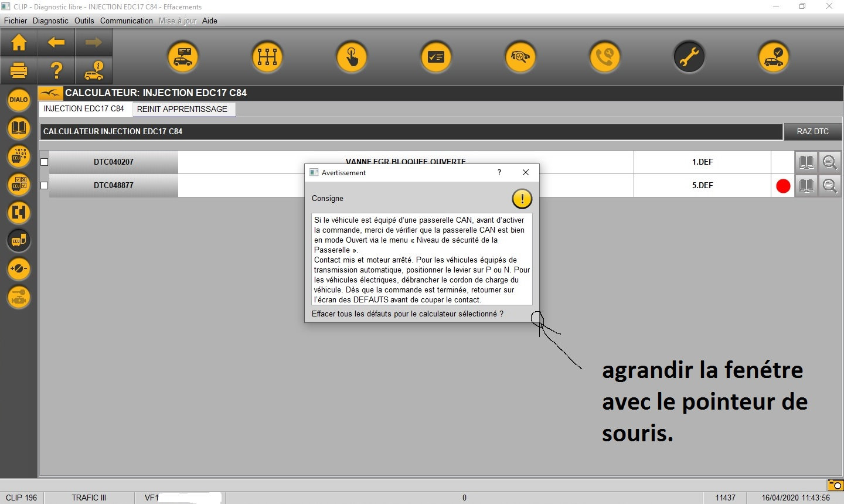Open the magnifier icon for DTC048877

(x=829, y=186)
